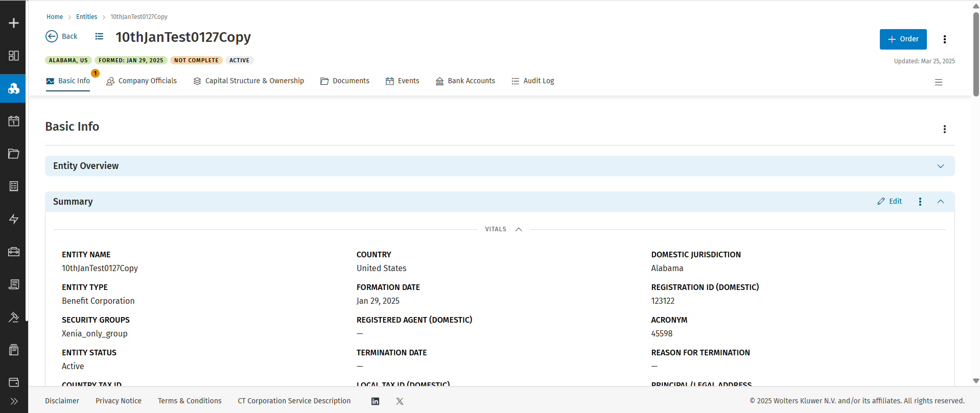Select the Xenia_only_group value
Screen dimensions: 980x413
(95, 333)
